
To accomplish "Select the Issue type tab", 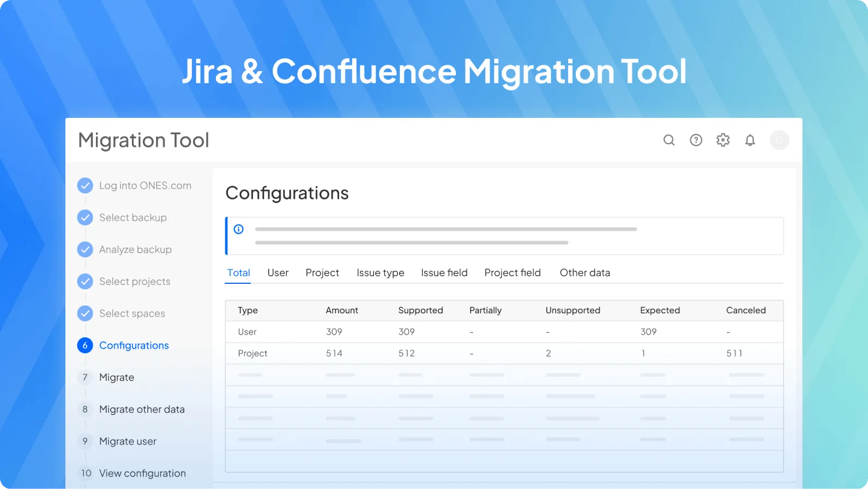I will (380, 273).
